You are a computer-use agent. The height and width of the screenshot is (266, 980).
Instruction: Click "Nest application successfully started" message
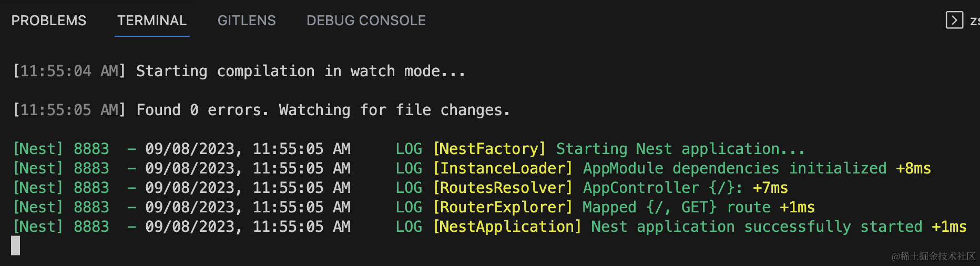tap(756, 227)
